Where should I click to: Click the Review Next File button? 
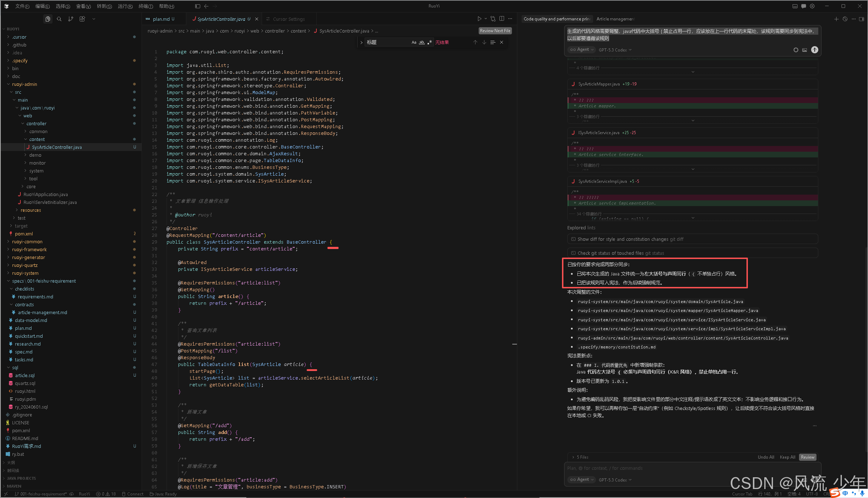click(x=495, y=31)
